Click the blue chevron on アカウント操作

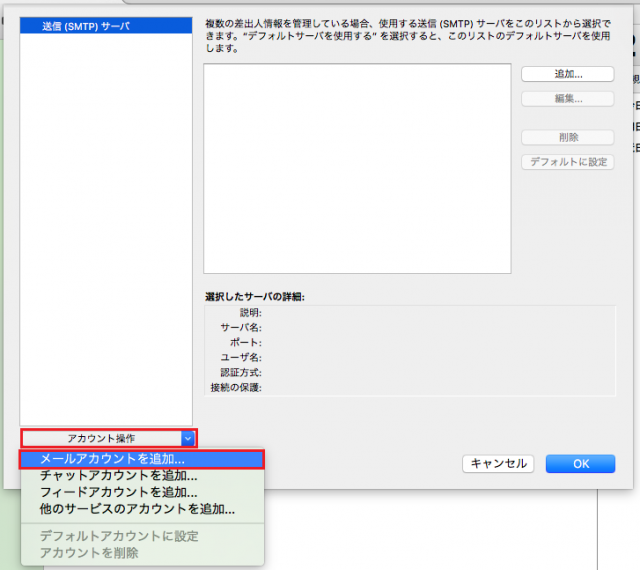pyautogui.click(x=188, y=438)
